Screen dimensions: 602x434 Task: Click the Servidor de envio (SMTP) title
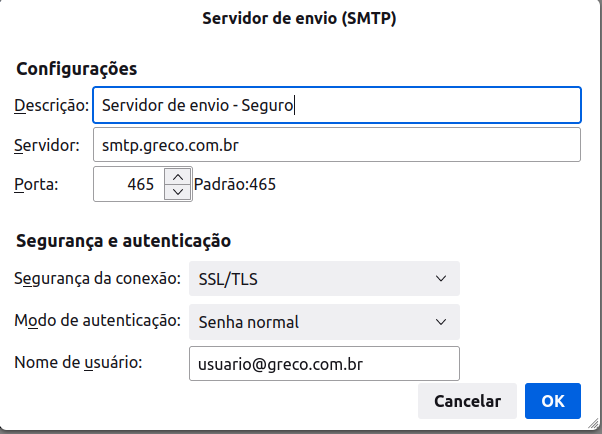pyautogui.click(x=299, y=18)
